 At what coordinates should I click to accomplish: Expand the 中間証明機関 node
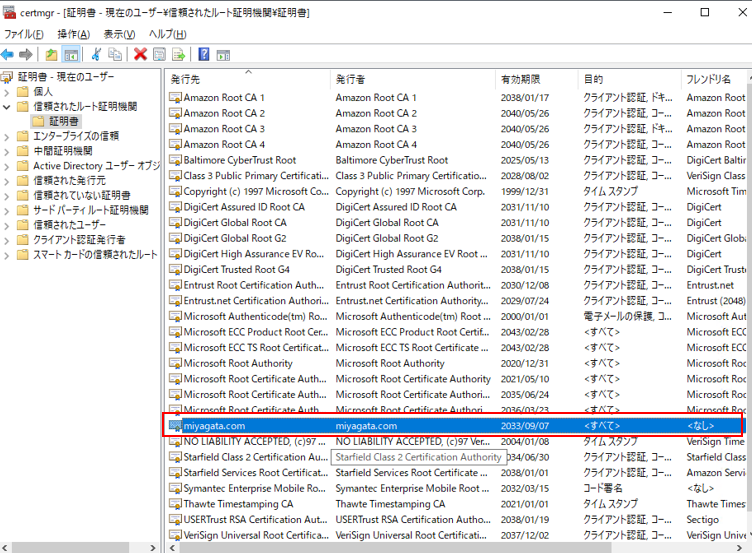pos(6,152)
